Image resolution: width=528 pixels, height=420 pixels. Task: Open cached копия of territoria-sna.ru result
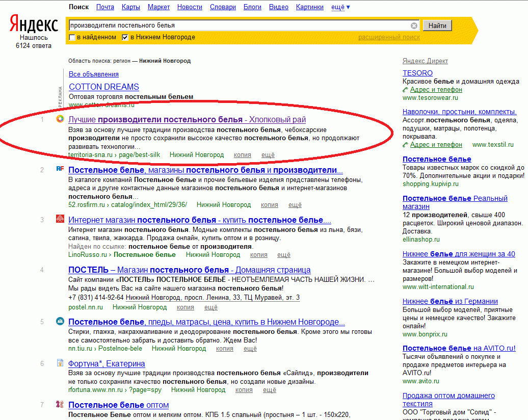tap(243, 155)
